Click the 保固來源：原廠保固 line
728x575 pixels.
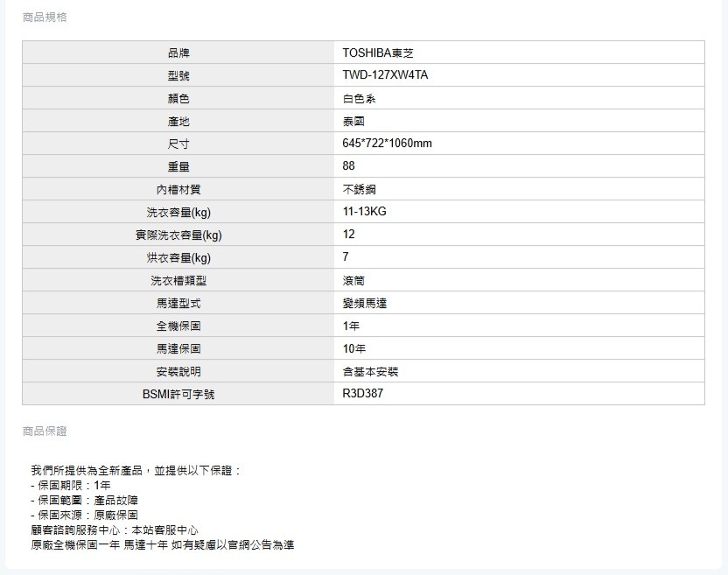click(85, 515)
